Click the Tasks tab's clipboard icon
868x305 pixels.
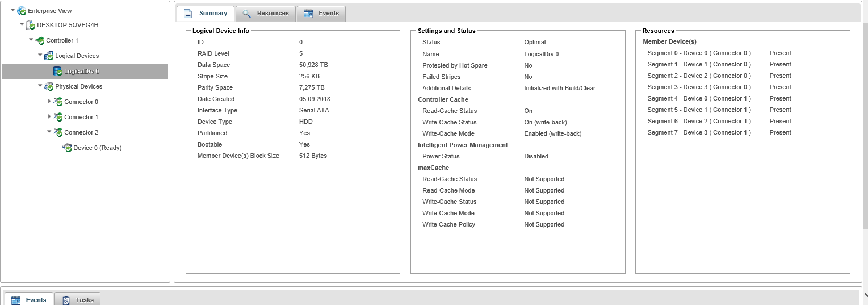click(x=66, y=300)
